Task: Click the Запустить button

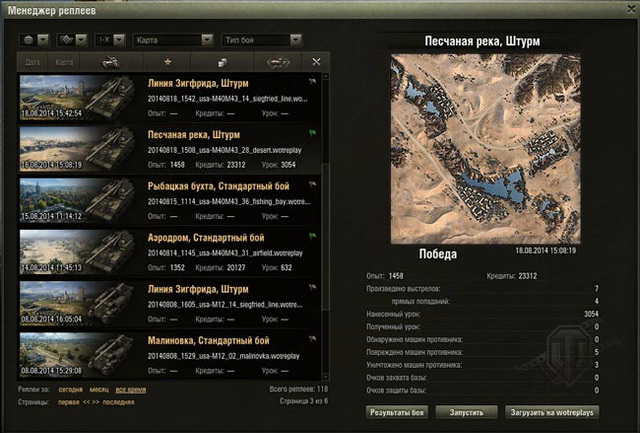Action: pos(467,412)
